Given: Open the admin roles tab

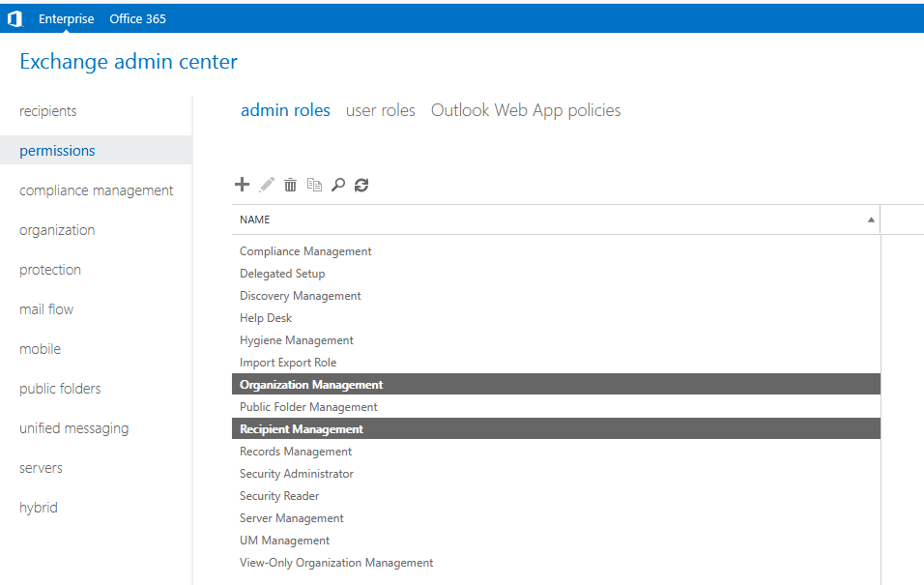Looking at the screenshot, I should (285, 110).
